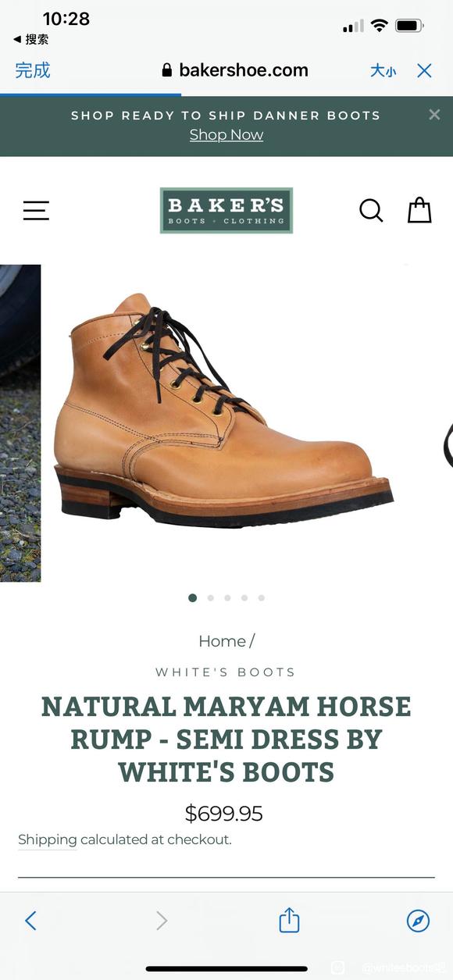
Task: Open the Shipping policy link
Action: [48, 839]
